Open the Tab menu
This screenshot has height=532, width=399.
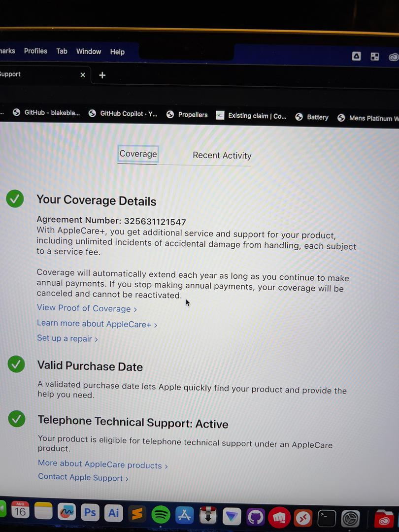coord(62,51)
